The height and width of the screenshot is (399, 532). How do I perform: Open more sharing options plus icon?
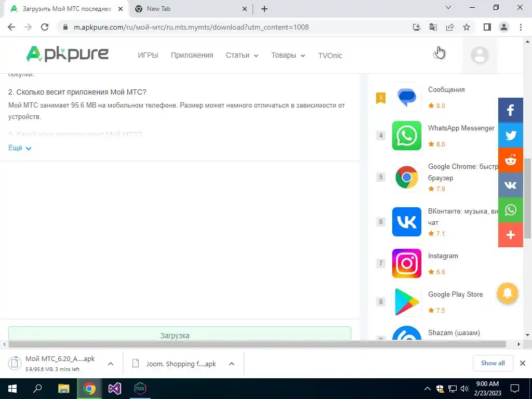click(x=511, y=235)
